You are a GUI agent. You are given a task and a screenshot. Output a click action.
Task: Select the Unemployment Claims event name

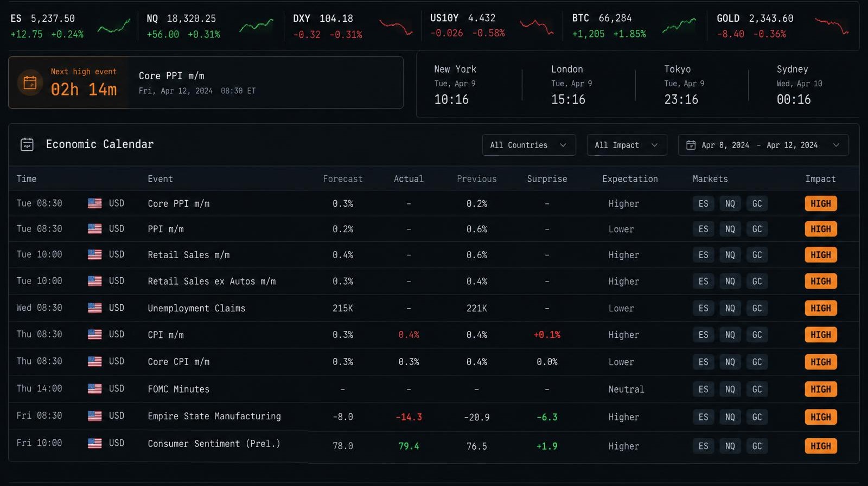pos(196,308)
